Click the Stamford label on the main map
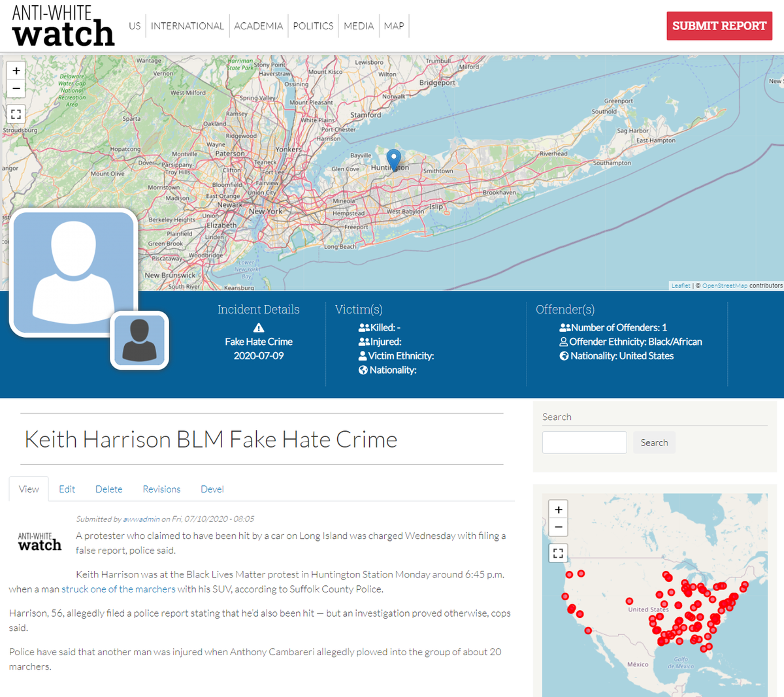The image size is (784, 697). pyautogui.click(x=366, y=115)
